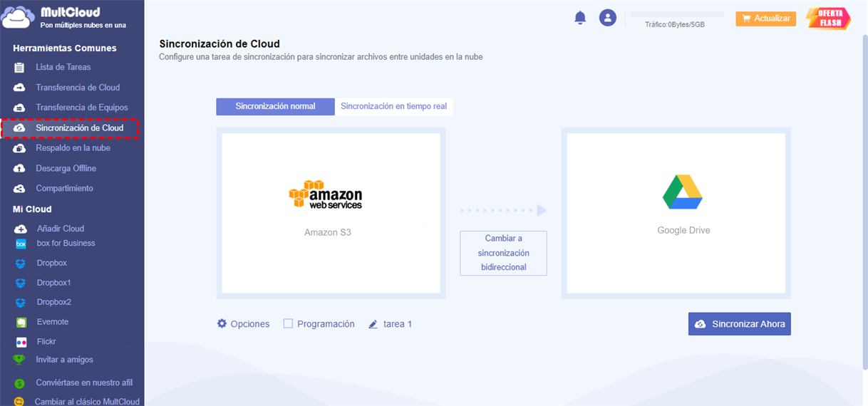Click the Actualizar upgrade button
The height and width of the screenshot is (406, 868).
(765, 19)
